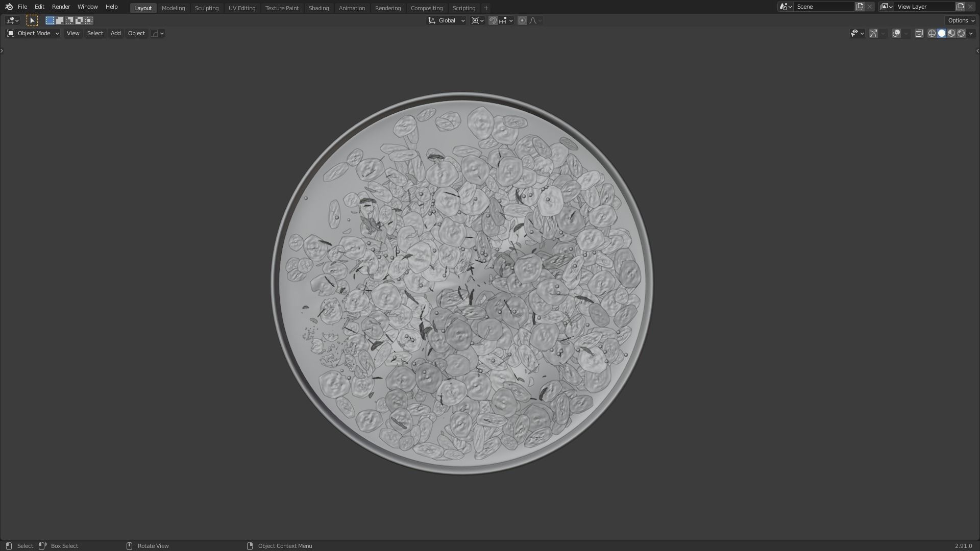Expand the Options dropdown

(961, 20)
